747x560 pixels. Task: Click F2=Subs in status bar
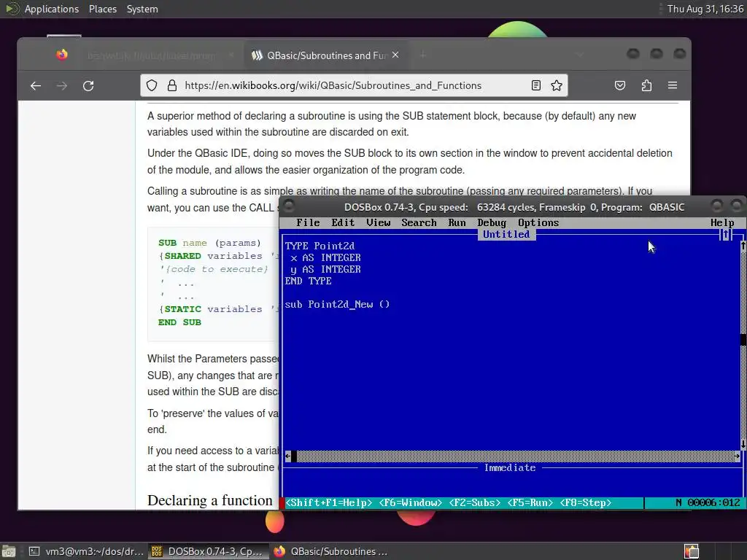coord(474,503)
